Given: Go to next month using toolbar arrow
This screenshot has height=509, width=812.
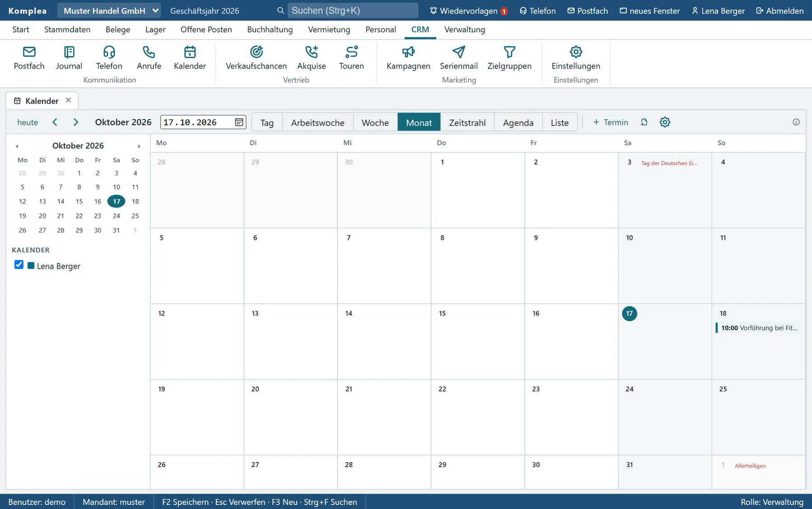Looking at the screenshot, I should pyautogui.click(x=76, y=122).
